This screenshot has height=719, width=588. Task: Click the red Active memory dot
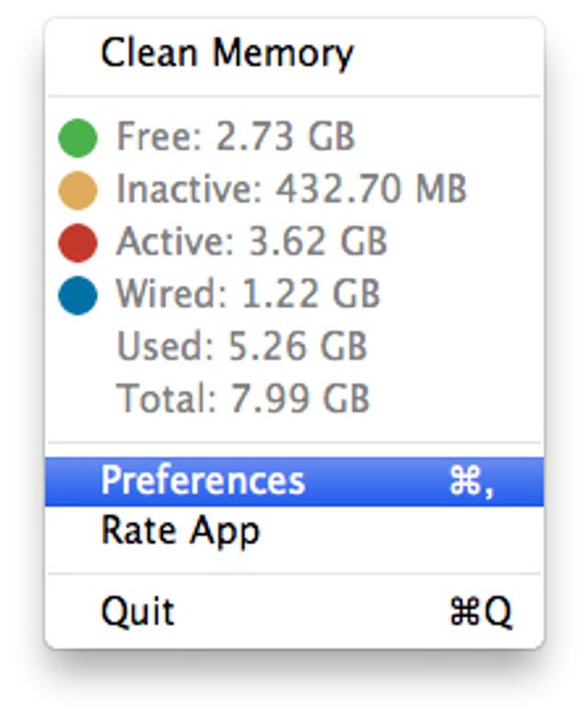coord(78,243)
